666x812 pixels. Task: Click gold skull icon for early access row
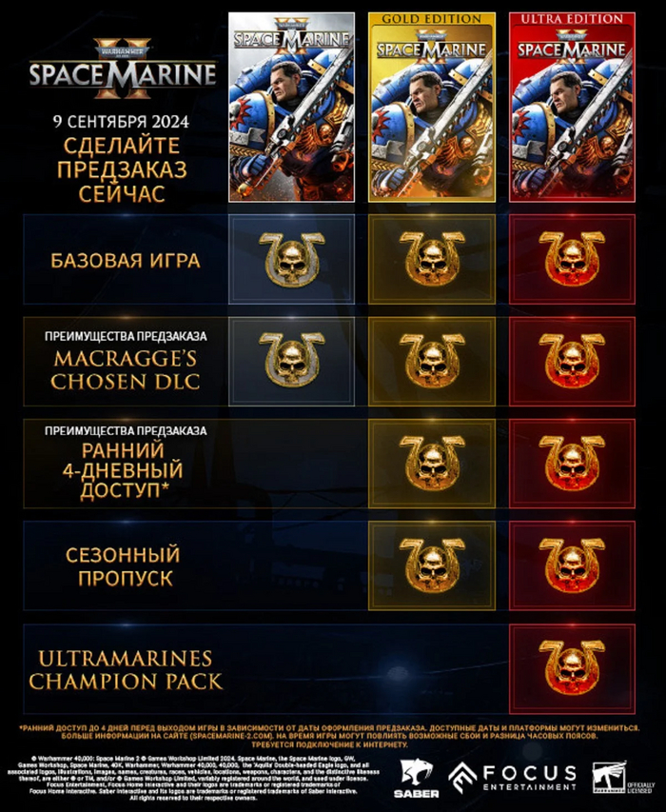pos(432,463)
